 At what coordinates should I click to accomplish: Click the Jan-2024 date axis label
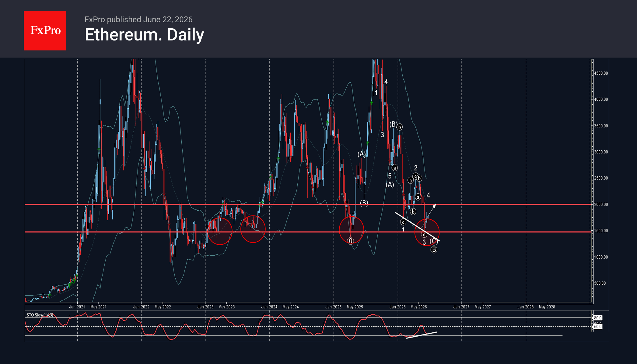coord(269,307)
